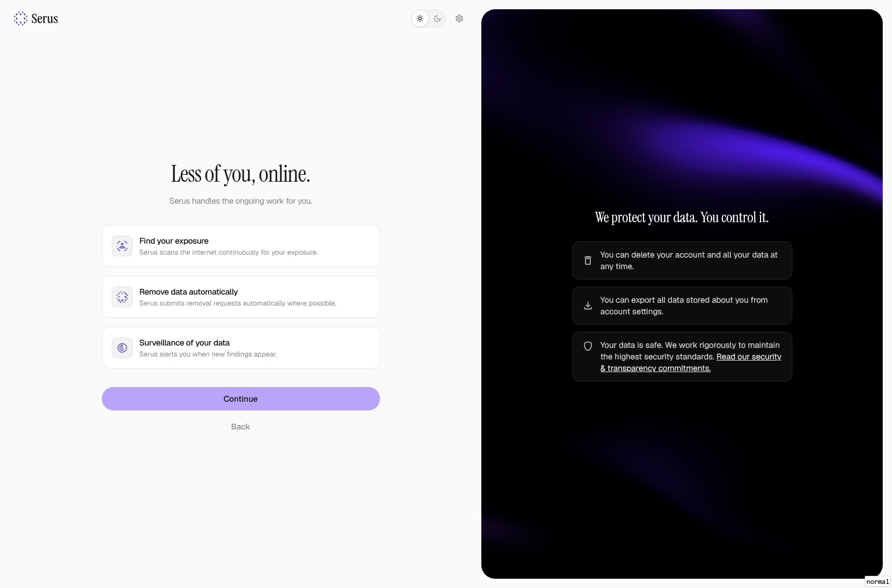Screen dimensions: 892x588
Task: Click the trash delete account icon
Action: (588, 260)
